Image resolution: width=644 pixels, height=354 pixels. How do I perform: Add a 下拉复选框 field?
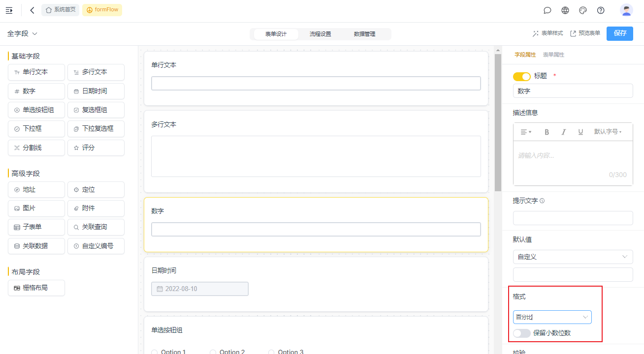96,129
